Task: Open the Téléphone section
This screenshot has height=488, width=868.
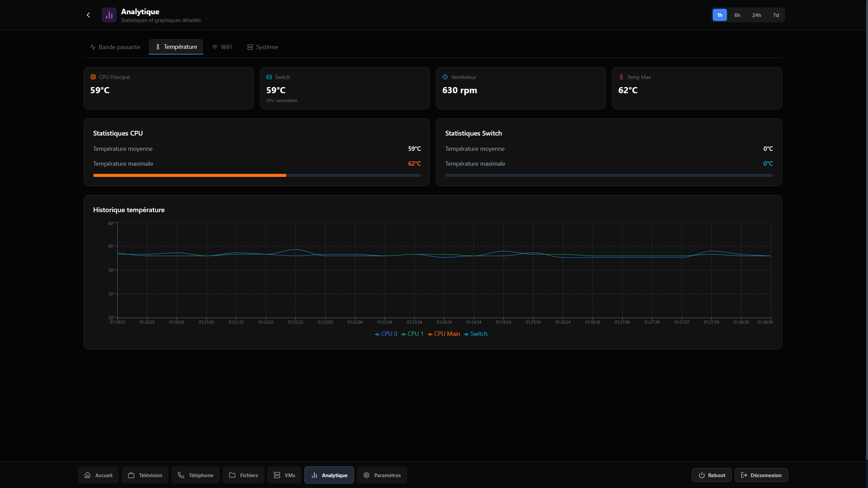Action: [x=196, y=475]
